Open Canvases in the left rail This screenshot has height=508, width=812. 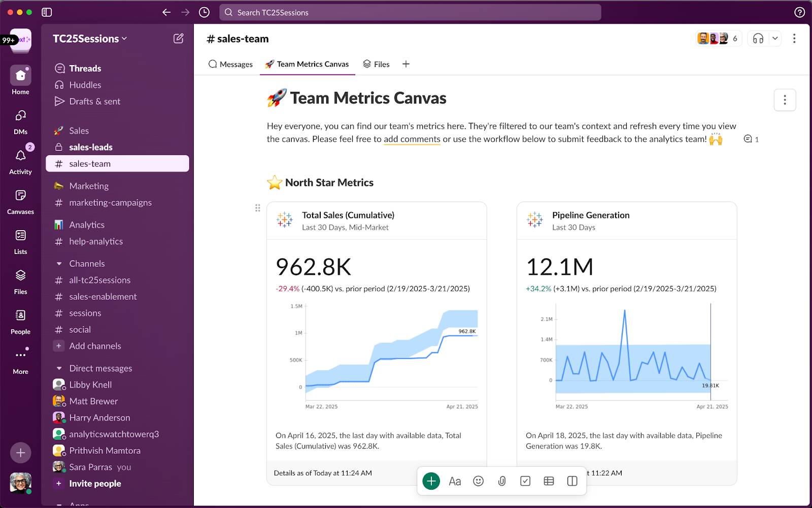click(20, 201)
